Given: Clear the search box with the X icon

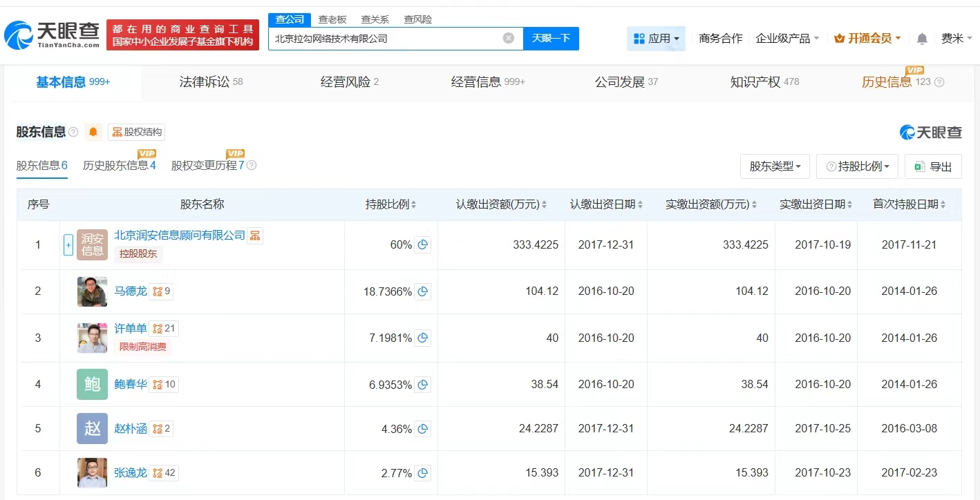Looking at the screenshot, I should click(x=509, y=39).
